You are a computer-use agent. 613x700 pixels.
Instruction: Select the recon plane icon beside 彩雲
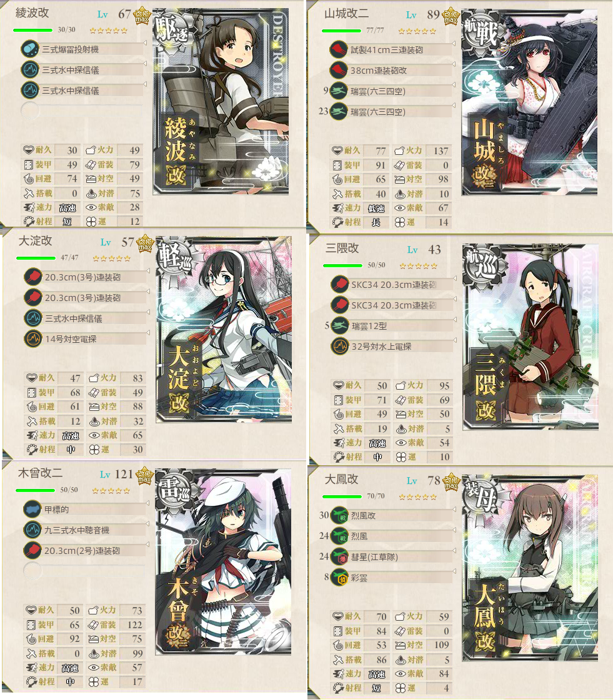pyautogui.click(x=339, y=578)
